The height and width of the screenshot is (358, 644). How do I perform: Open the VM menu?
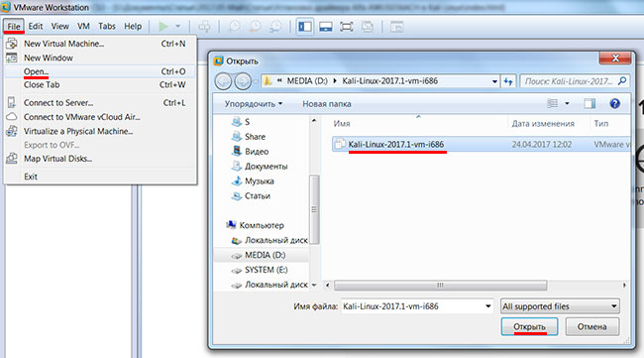[x=83, y=27]
